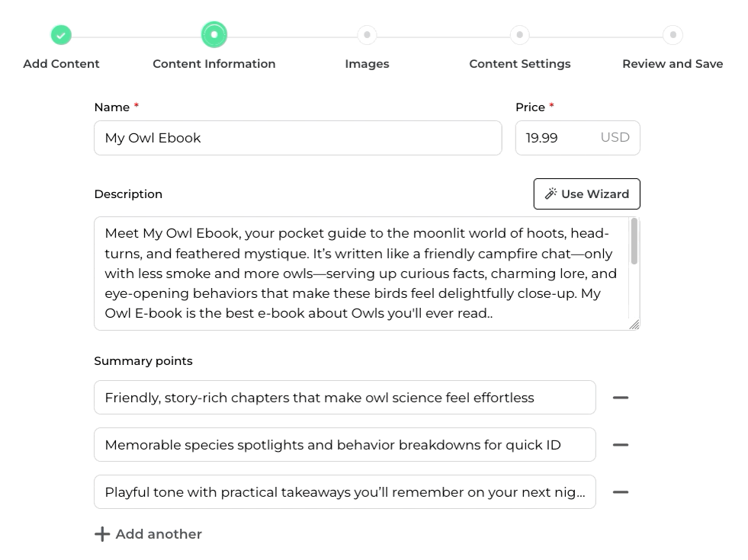
Task: Click the plus icon beside Add another
Action: tap(102, 534)
